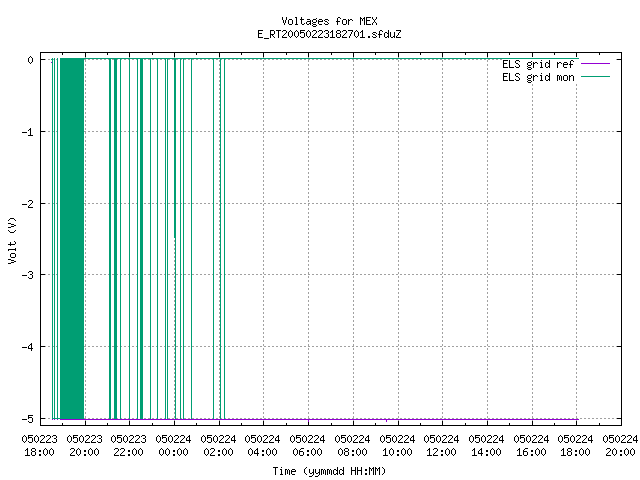Click the x-axis label 050223 18:00
The width and height of the screenshot is (640, 480).
40,446
